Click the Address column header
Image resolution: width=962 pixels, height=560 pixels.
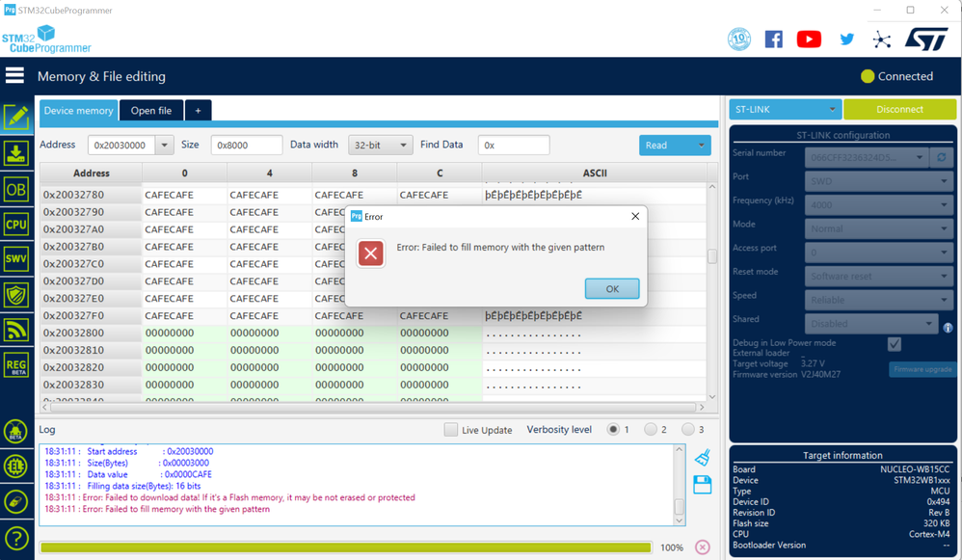click(91, 173)
